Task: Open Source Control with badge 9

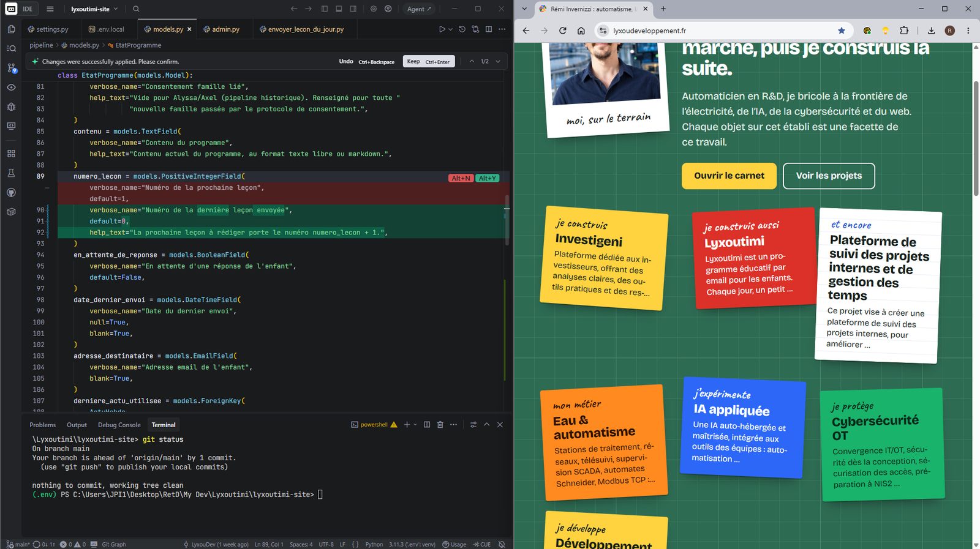Action: point(11,68)
